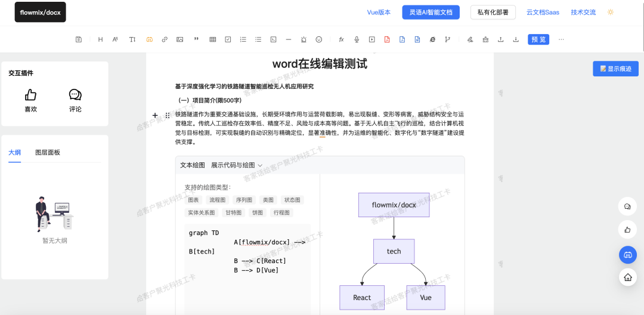Insert a formula with fx icon
This screenshot has height=315, width=644.
341,39
